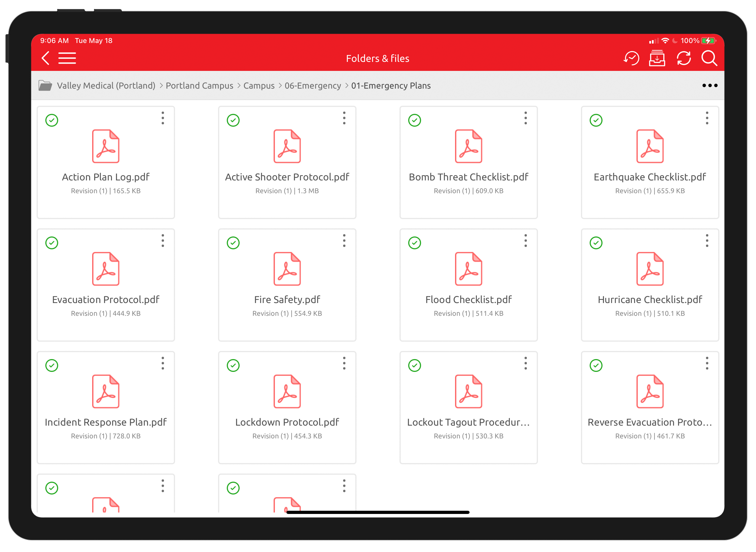Open the downloads tray icon
This screenshot has width=756, height=552.
point(657,58)
